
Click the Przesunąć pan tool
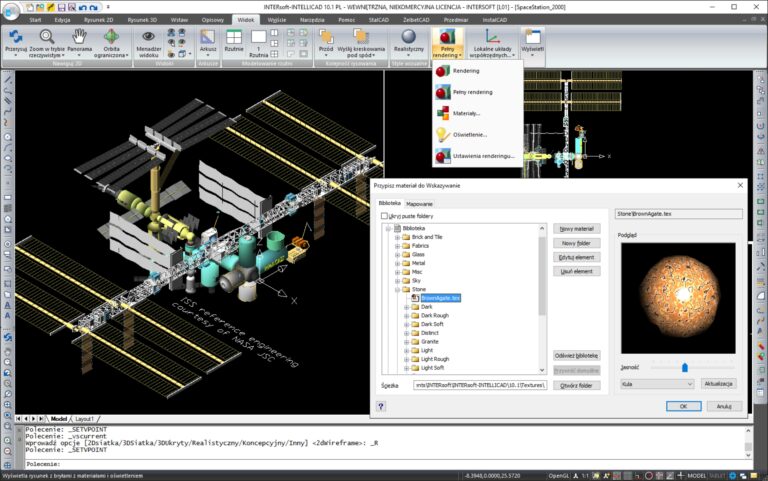(15, 38)
